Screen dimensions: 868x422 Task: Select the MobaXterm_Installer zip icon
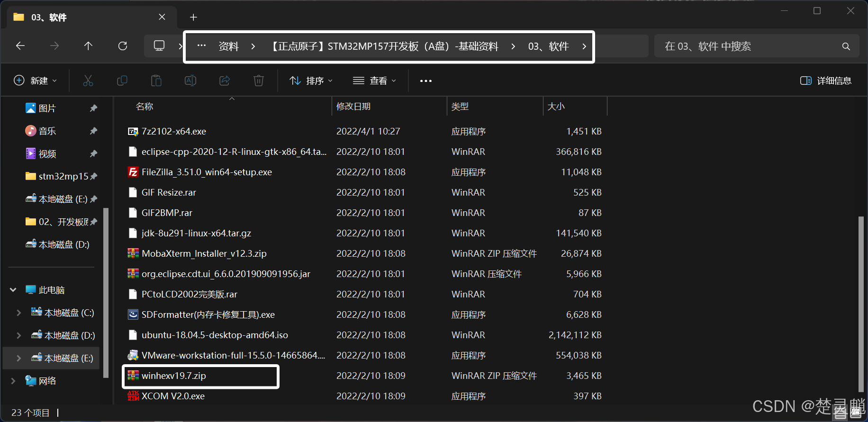(133, 253)
